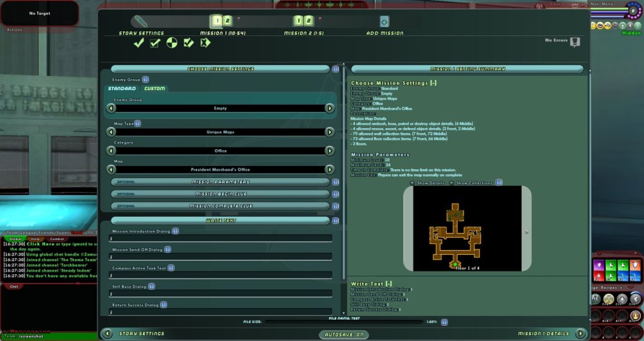
Task: Open help icon beside Show Collections
Action: (x=498, y=183)
